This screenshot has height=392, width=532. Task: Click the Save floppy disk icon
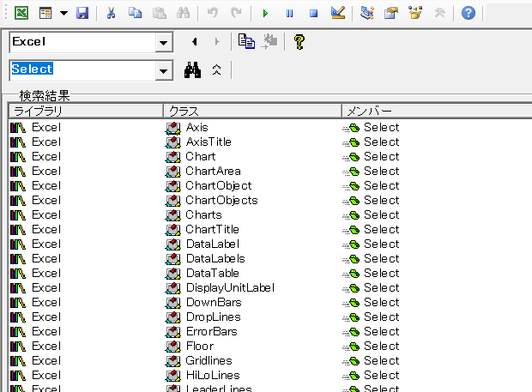pyautogui.click(x=82, y=13)
